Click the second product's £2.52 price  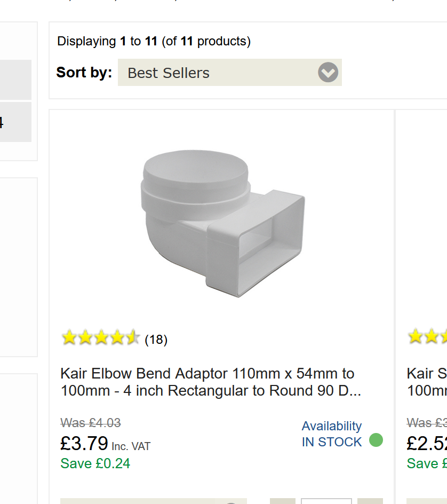tap(427, 444)
